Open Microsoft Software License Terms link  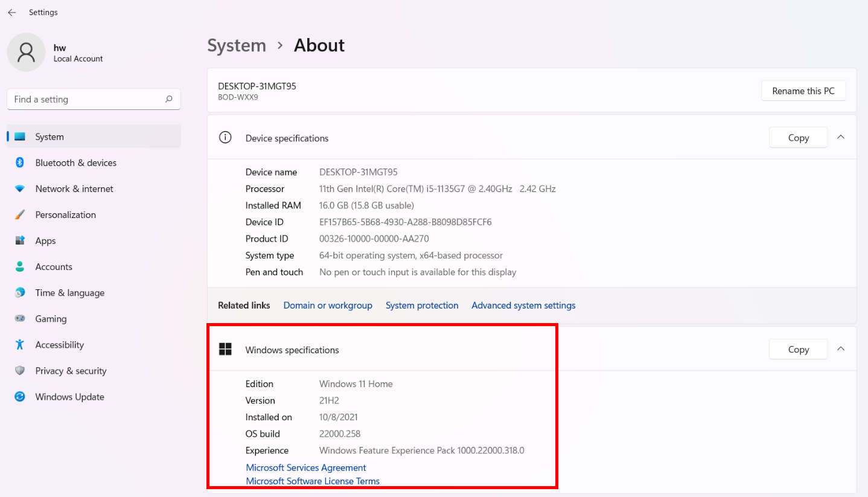tap(313, 481)
